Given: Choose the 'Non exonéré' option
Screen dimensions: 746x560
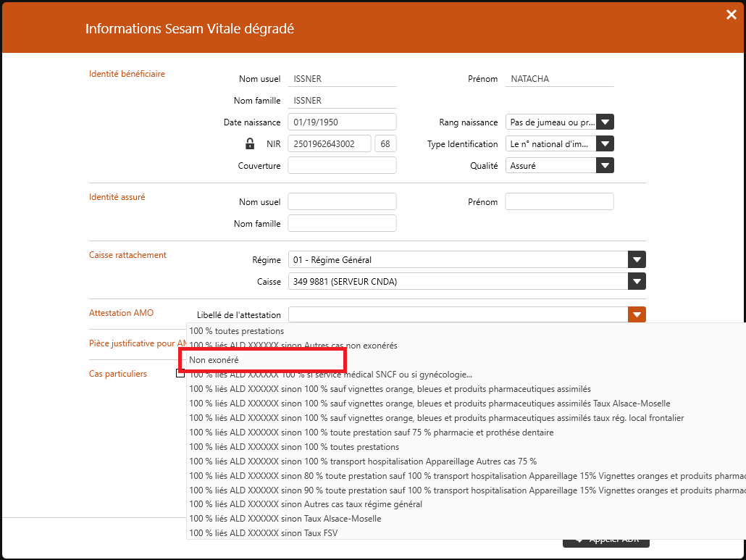Looking at the screenshot, I should (214, 360).
